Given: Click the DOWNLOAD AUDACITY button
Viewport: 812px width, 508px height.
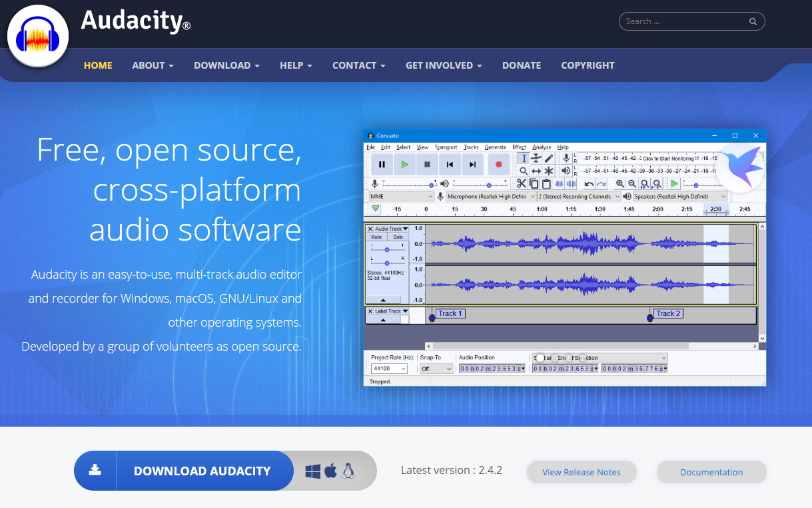Looking at the screenshot, I should [x=184, y=471].
